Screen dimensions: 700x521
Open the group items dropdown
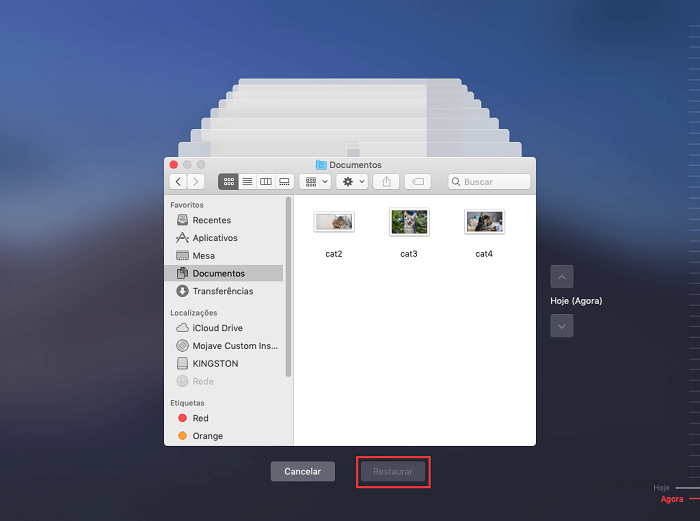pyautogui.click(x=315, y=182)
